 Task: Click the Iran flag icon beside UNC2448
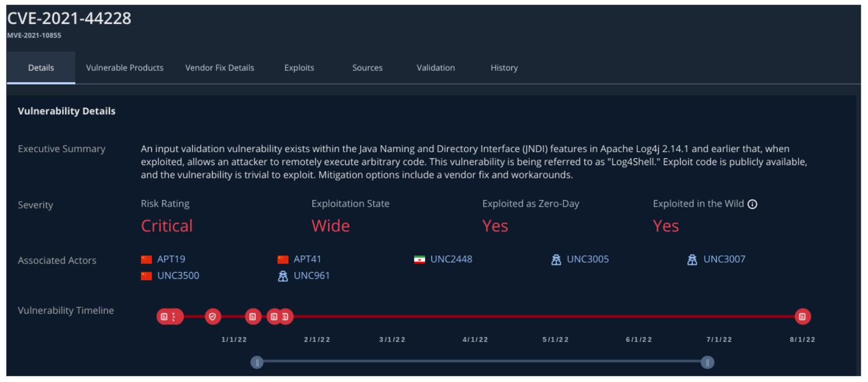coord(420,259)
